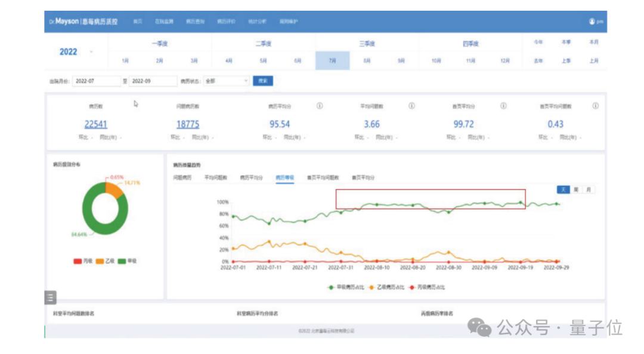Click the 搜索 search button

(x=263, y=80)
